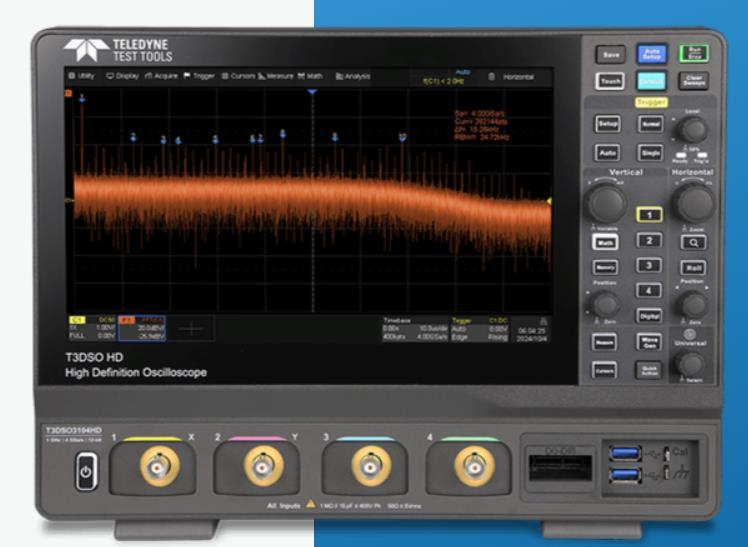Select Auto trigger mode button
The width and height of the screenshot is (748, 547).
coord(607,153)
